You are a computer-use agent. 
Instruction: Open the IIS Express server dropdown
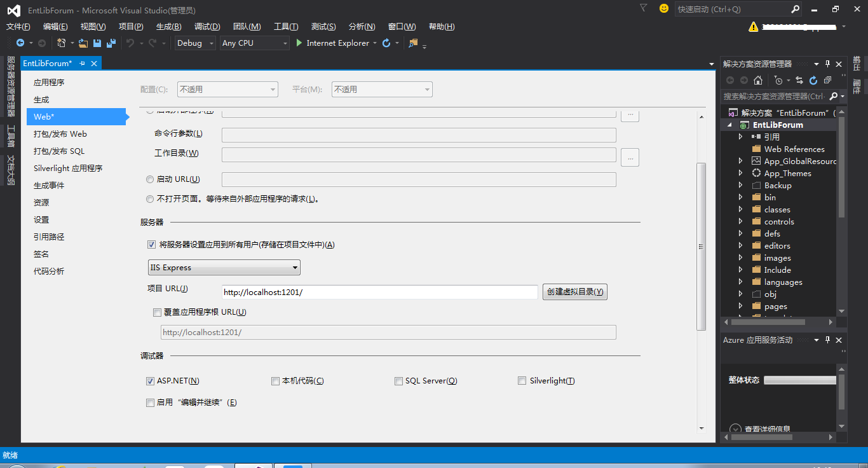pyautogui.click(x=224, y=268)
